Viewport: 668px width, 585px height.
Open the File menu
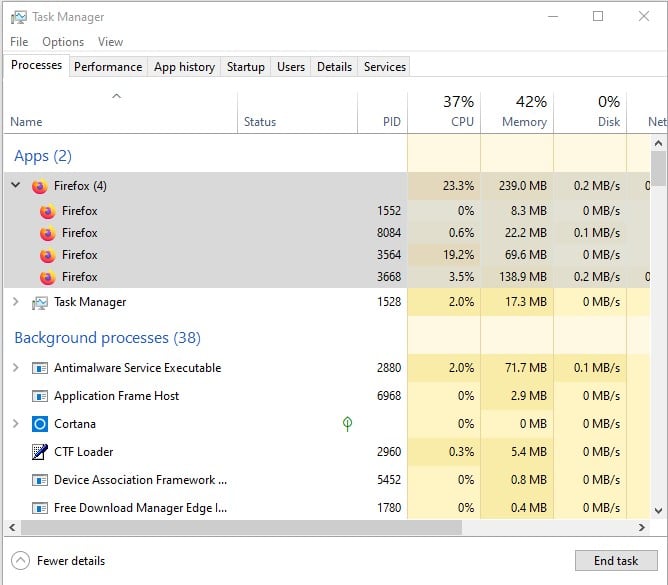[19, 42]
